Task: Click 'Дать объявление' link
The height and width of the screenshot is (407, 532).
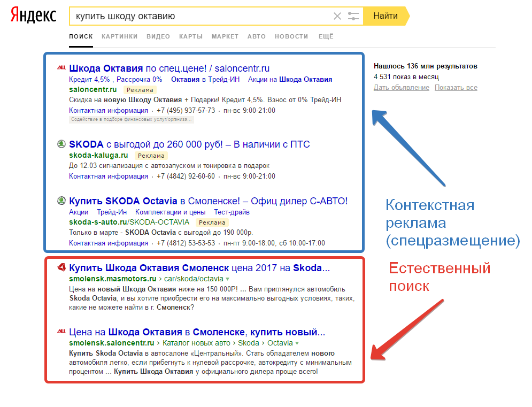Action: coord(402,88)
